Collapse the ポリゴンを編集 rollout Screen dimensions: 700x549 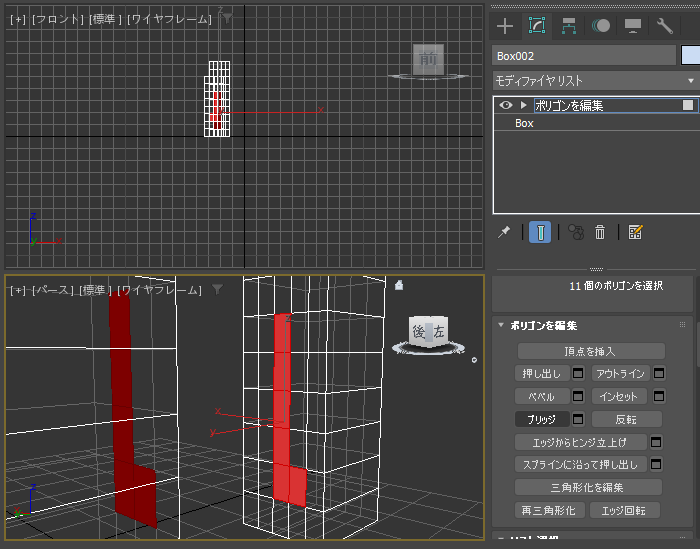pos(501,325)
